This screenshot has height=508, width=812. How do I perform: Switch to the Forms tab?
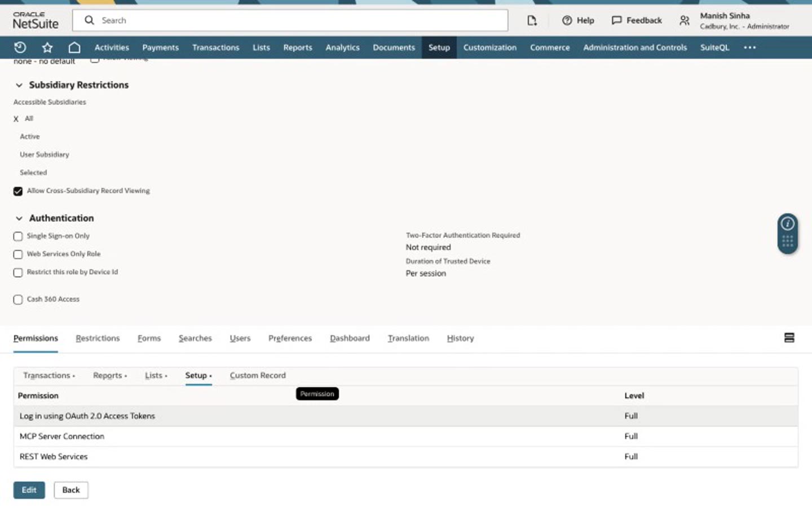tap(149, 338)
